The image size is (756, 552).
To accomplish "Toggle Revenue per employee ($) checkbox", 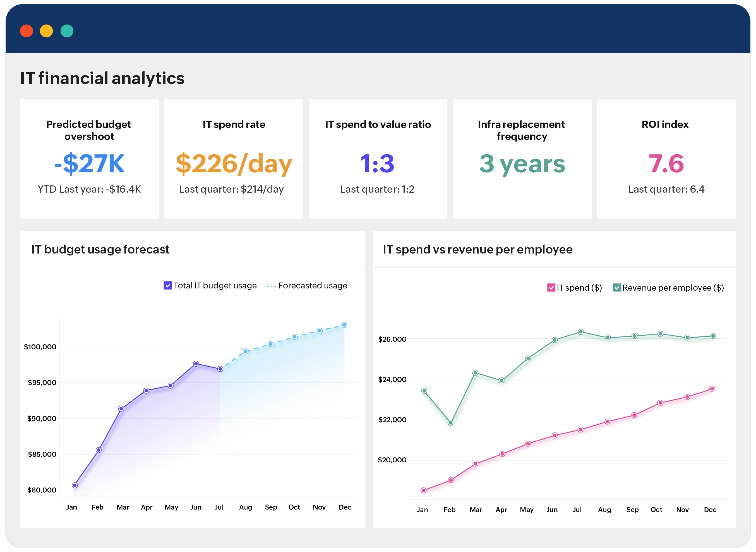I will pos(616,288).
